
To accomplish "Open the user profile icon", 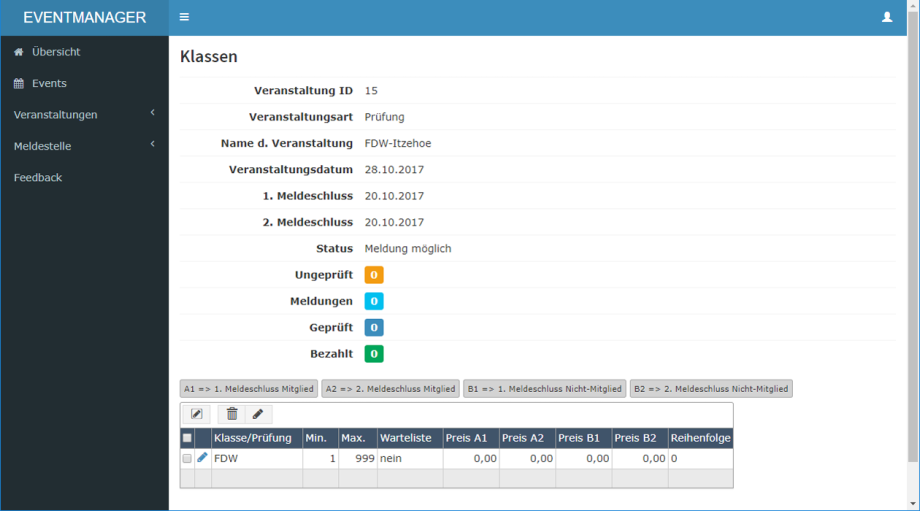I will [887, 17].
